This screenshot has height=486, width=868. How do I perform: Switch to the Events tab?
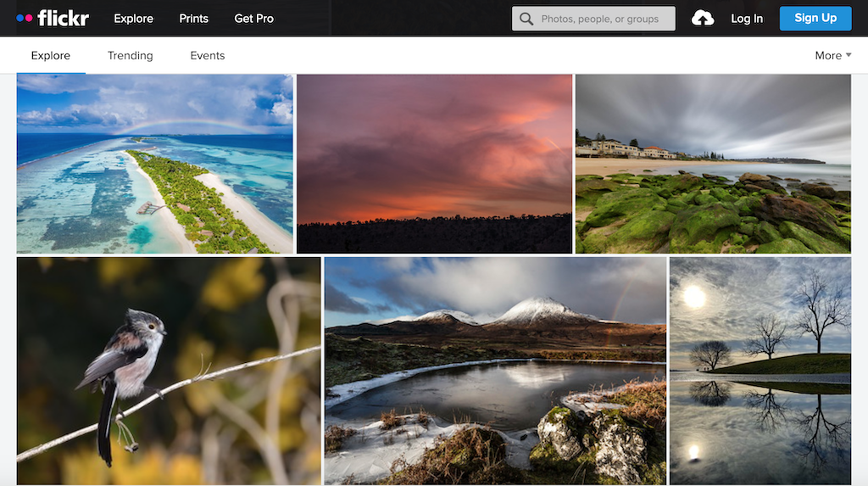[x=208, y=55]
